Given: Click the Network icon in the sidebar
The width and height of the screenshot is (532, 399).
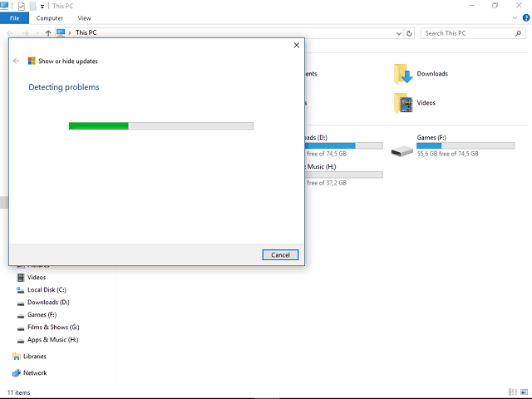Looking at the screenshot, I should 17,373.
